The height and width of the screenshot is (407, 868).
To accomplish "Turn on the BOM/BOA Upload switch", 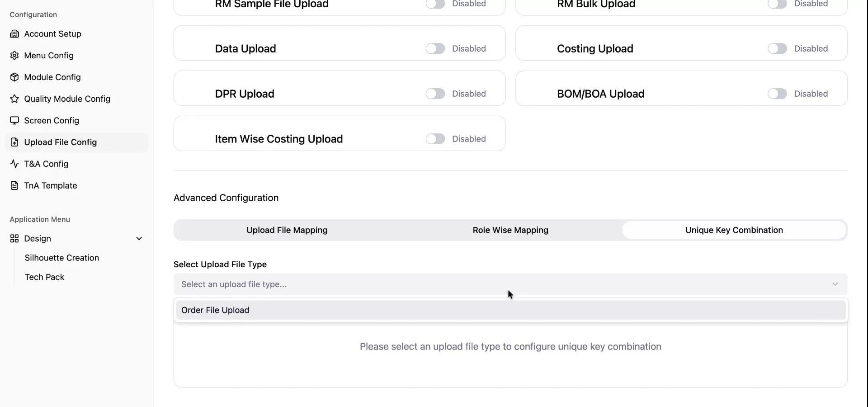I will pos(777,94).
